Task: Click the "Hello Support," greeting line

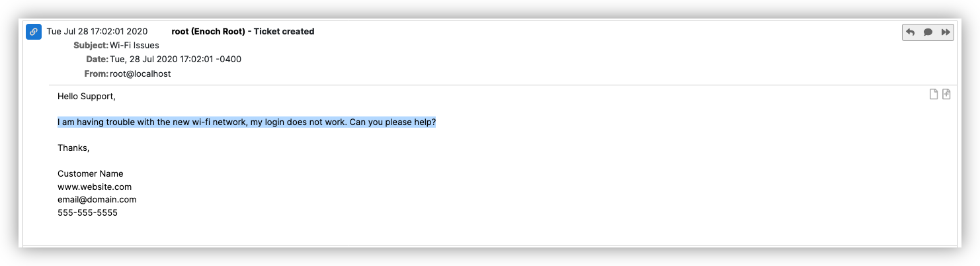Action: [x=87, y=97]
